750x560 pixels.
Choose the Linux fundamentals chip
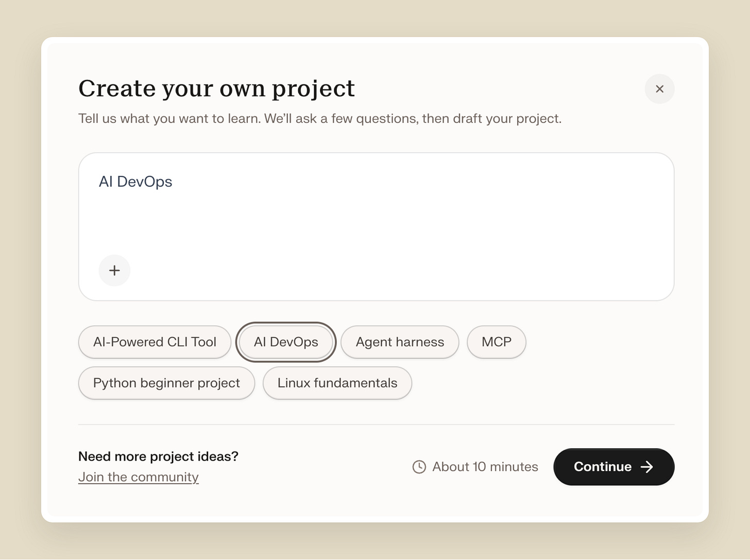337,383
